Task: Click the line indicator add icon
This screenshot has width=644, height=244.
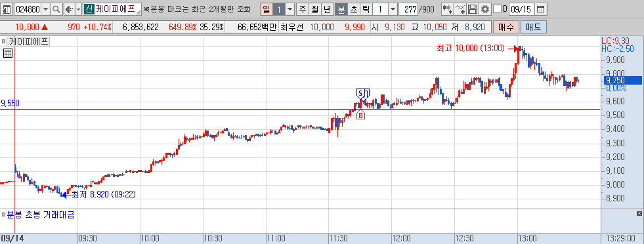Action: point(461,9)
